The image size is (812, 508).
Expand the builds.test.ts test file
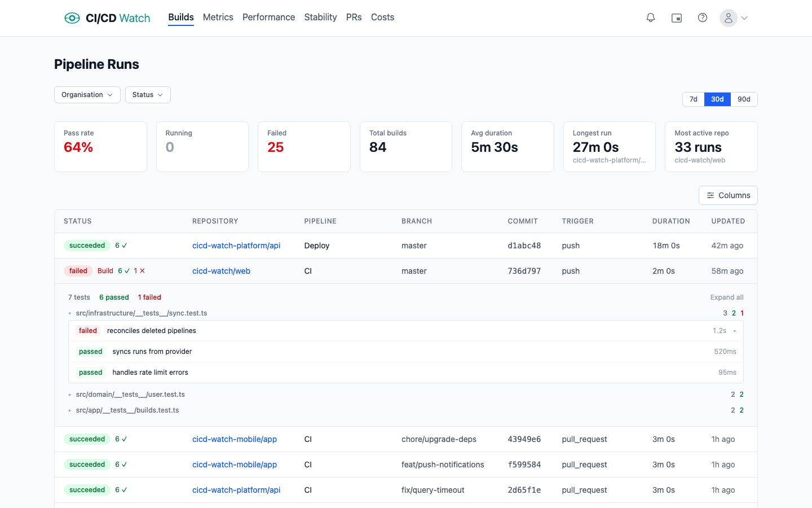click(70, 410)
